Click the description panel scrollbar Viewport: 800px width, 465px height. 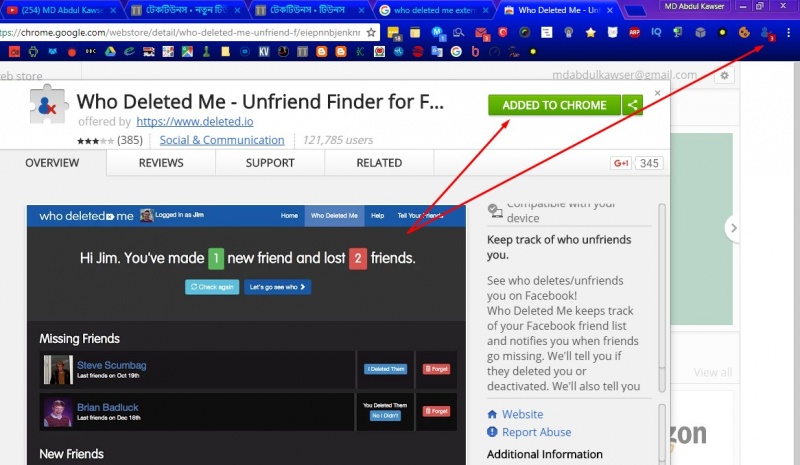tap(662, 299)
